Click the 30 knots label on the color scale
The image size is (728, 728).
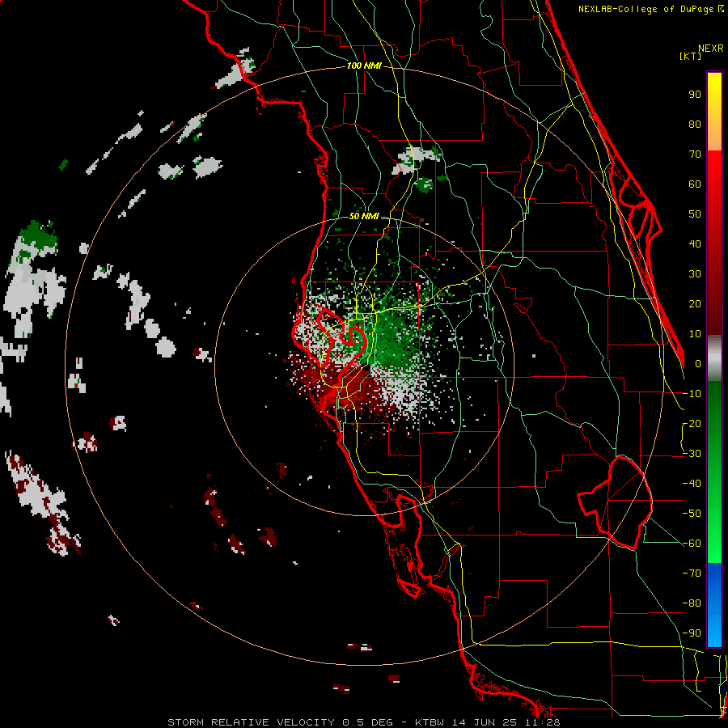tap(695, 274)
